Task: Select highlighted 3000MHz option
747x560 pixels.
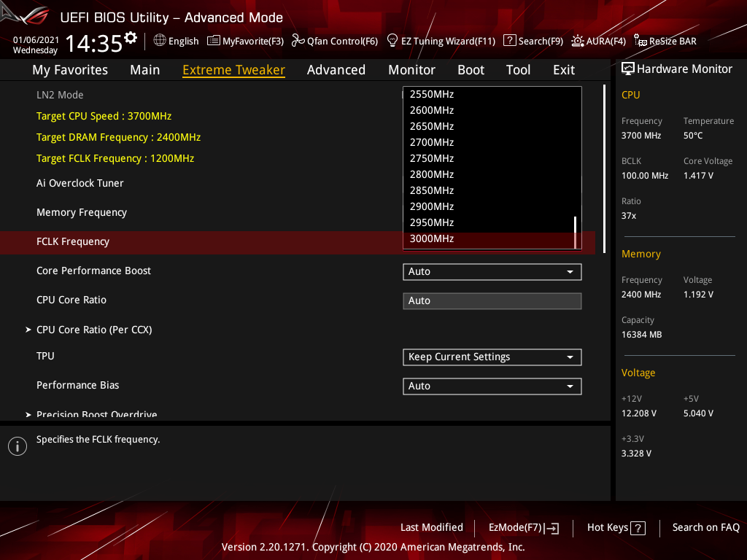Action: coord(489,239)
